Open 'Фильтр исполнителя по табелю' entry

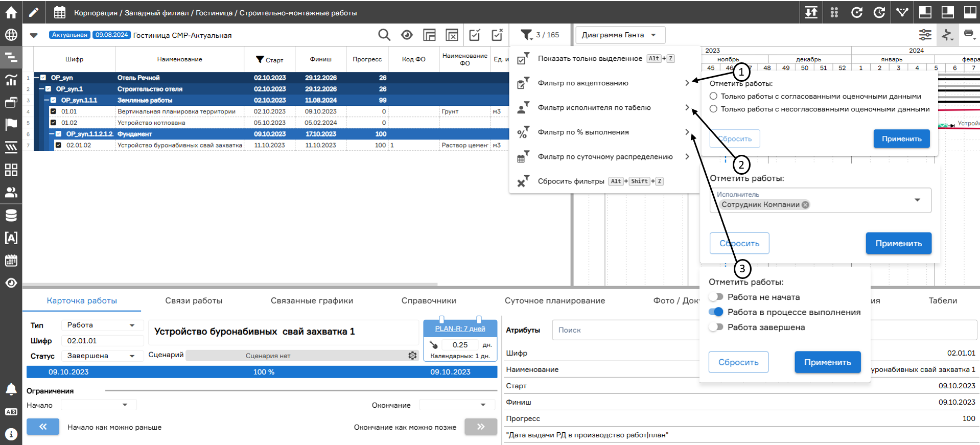pyautogui.click(x=604, y=107)
